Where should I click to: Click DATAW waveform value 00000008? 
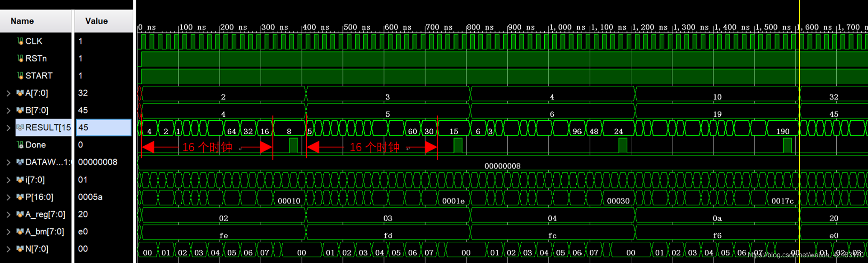[502, 166]
